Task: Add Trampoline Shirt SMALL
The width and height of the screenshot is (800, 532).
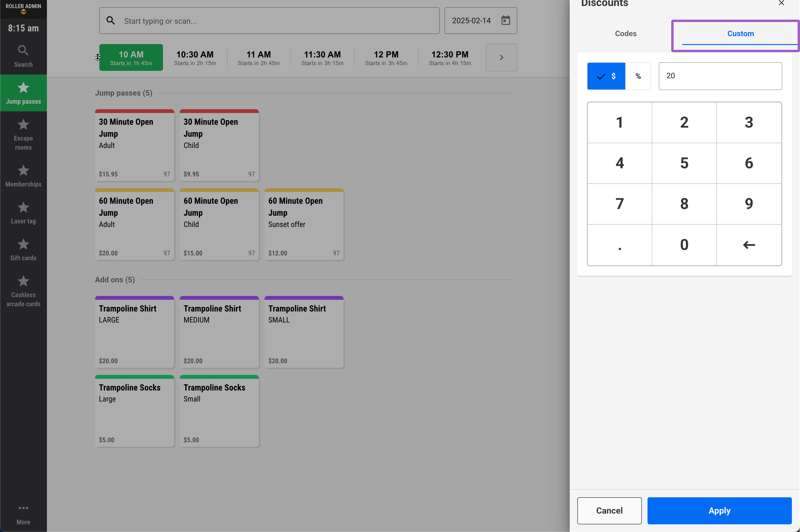Action: pyautogui.click(x=304, y=332)
